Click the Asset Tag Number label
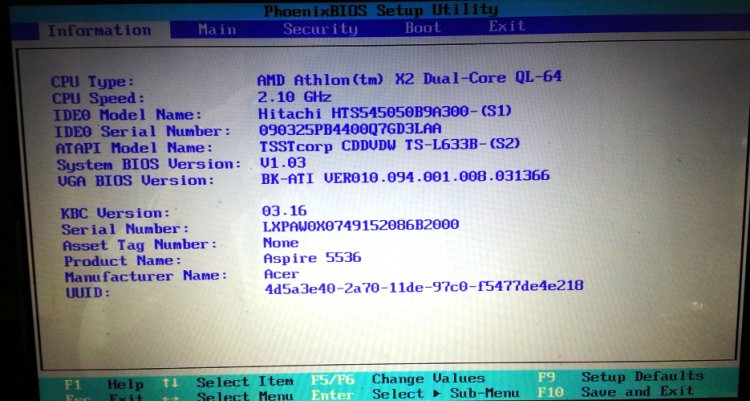The image size is (750, 401). tap(140, 245)
